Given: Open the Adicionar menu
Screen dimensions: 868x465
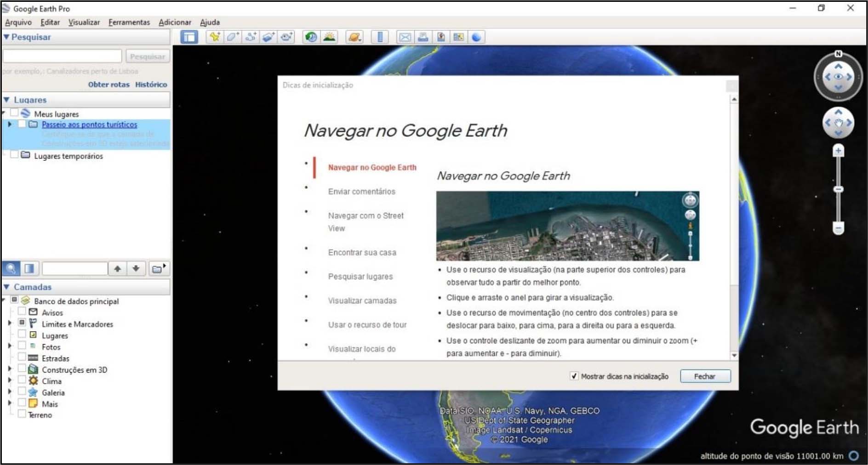Looking at the screenshot, I should pos(175,22).
